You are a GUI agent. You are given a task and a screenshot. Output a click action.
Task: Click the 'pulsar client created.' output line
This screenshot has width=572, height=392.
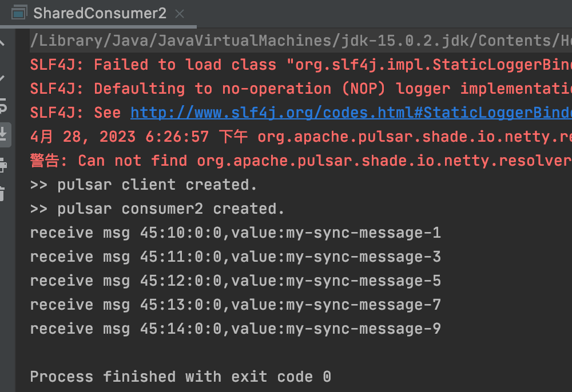(x=144, y=185)
